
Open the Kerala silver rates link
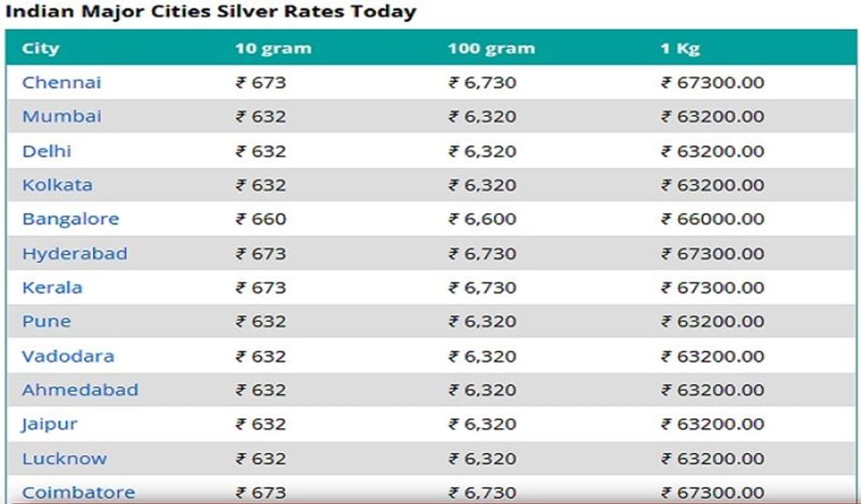[x=52, y=288]
